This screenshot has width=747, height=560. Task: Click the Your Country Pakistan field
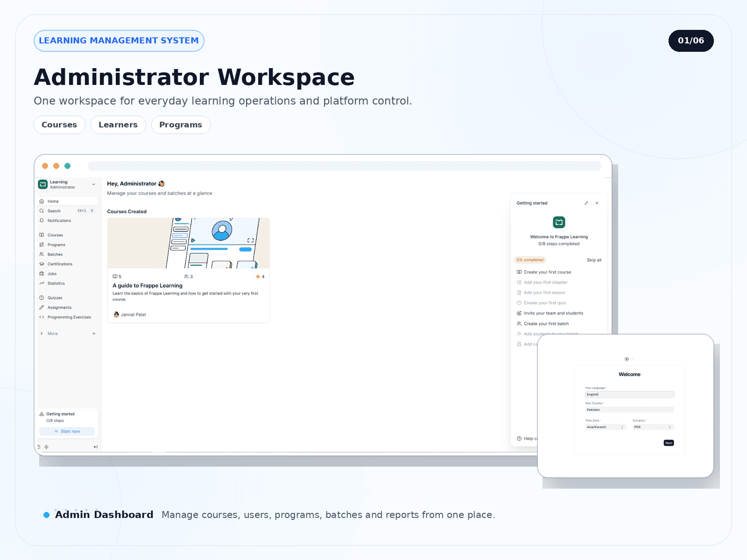(629, 410)
